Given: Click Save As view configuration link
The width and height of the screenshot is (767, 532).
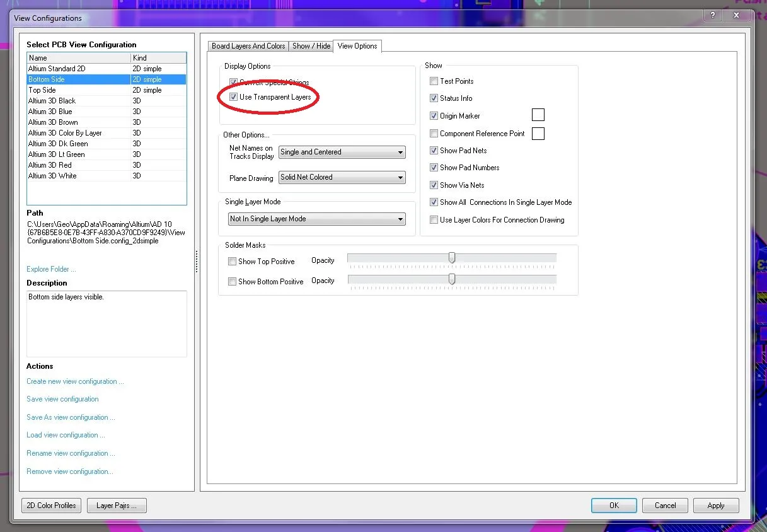Looking at the screenshot, I should pos(71,417).
